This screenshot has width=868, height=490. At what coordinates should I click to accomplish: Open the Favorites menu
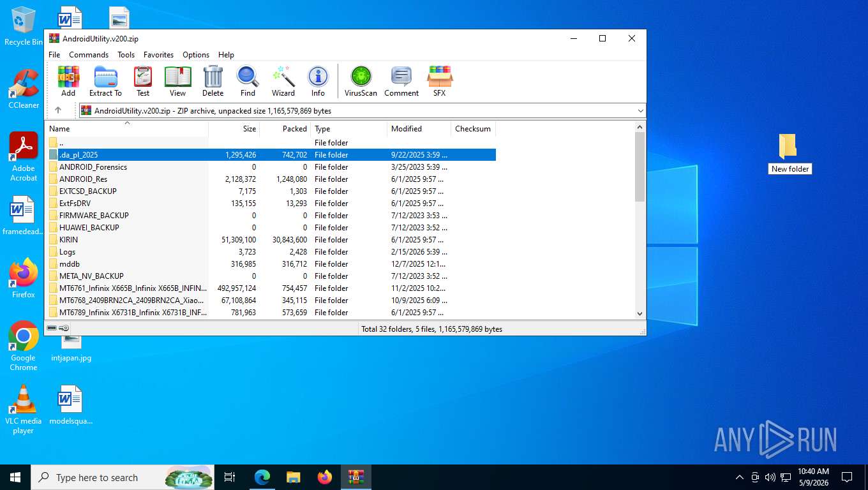pyautogui.click(x=158, y=55)
